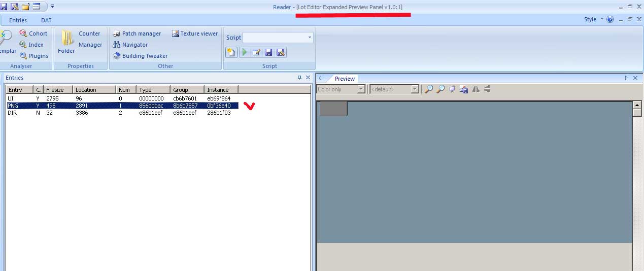Launch the Navigator binoculars tool
The width and height of the screenshot is (644, 271).
(130, 45)
